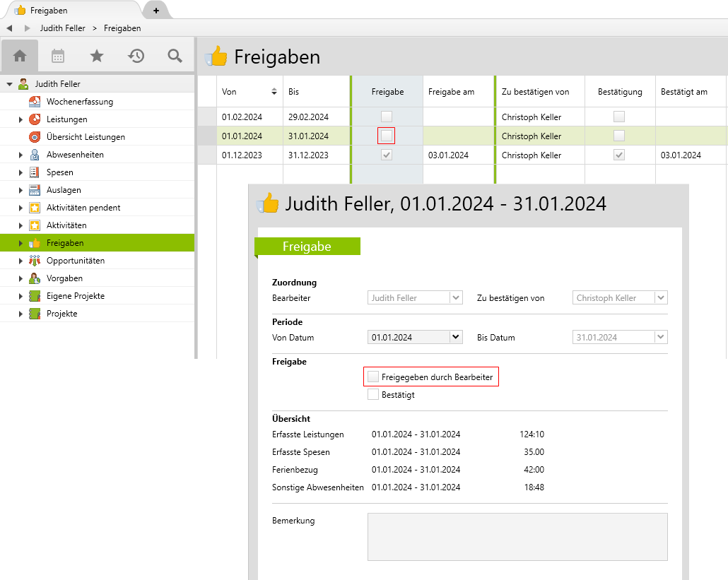Expand the Leistungen tree node
Screen dimensions: 728x580
tap(20, 119)
